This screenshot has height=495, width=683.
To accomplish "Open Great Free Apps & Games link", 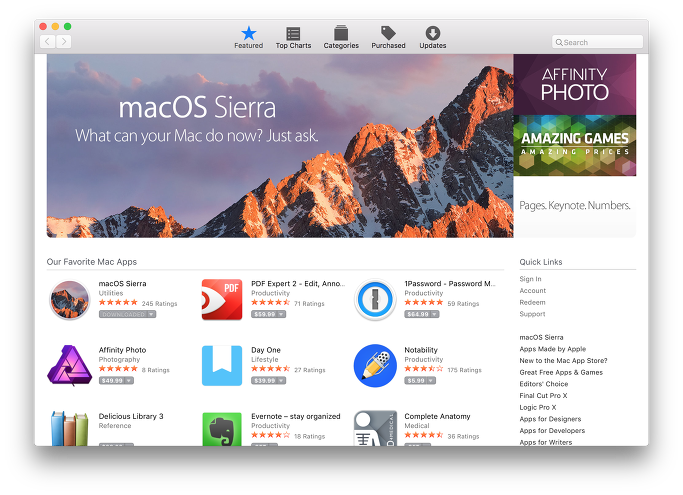I will pos(561,373).
